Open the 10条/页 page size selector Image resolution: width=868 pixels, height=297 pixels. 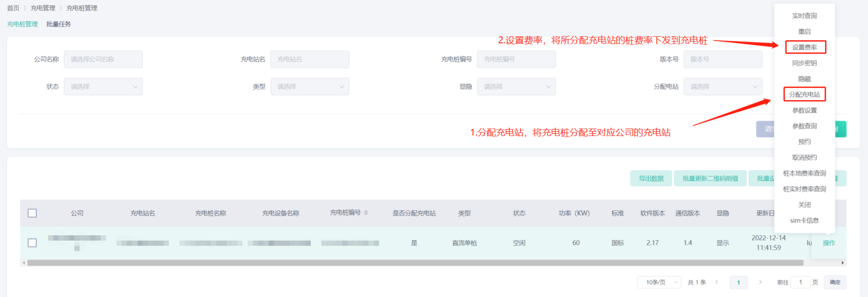(x=659, y=282)
